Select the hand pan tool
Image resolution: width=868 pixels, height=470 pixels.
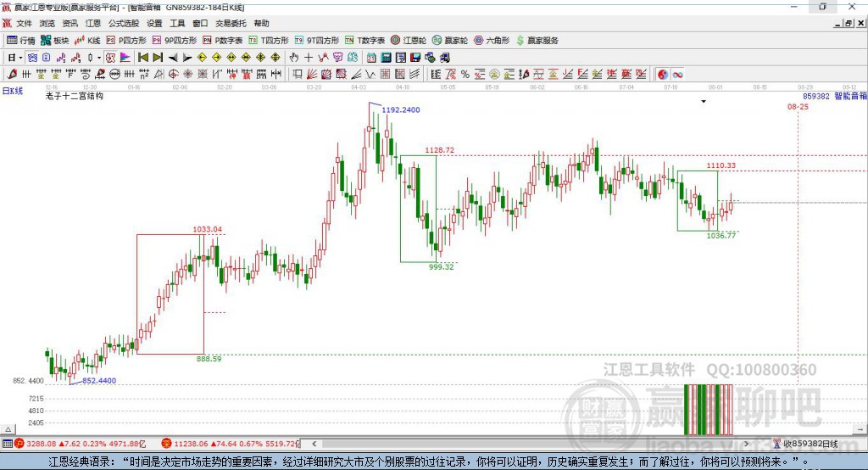(x=294, y=58)
